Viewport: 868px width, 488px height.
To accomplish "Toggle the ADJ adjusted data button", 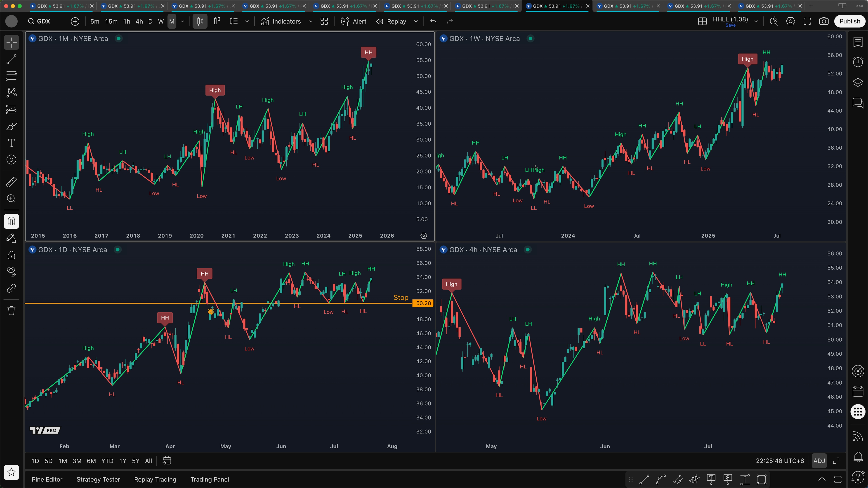I will [819, 461].
